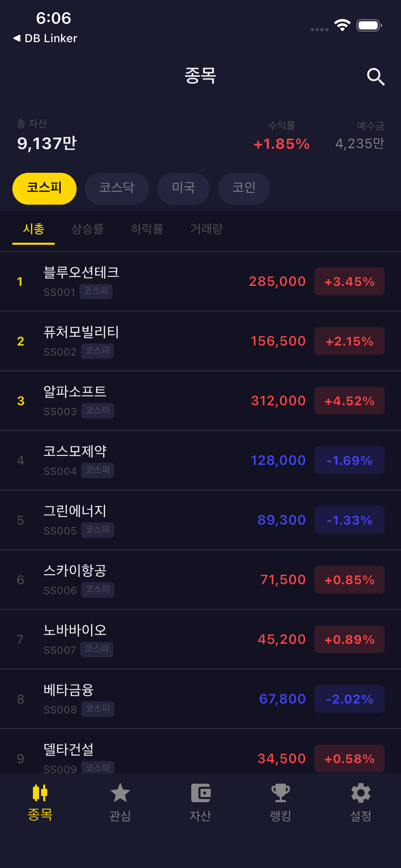This screenshot has height=868, width=401.
Task: Switch to the 하락률 tab
Action: [147, 229]
